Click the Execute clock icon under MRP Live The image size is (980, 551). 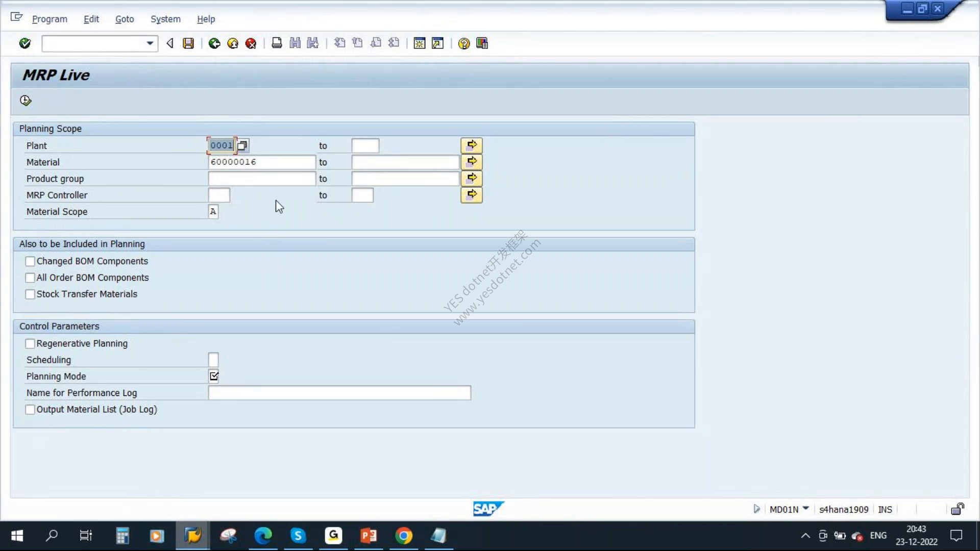pyautogui.click(x=26, y=101)
